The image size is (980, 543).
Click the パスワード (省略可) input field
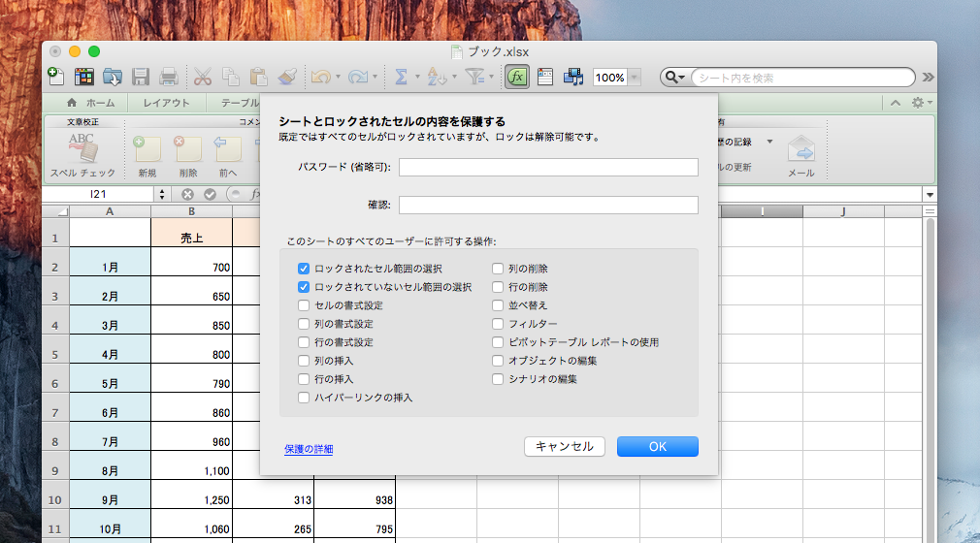pyautogui.click(x=548, y=167)
